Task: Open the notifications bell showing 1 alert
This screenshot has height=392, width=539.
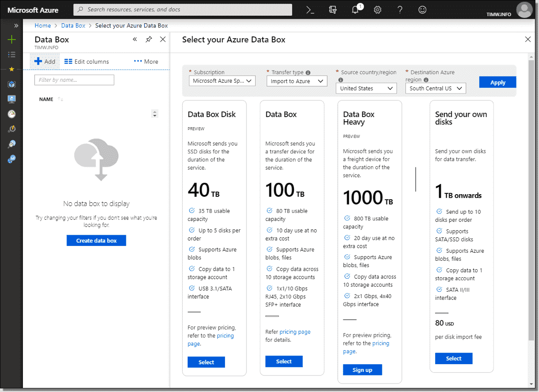Action: coord(355,9)
